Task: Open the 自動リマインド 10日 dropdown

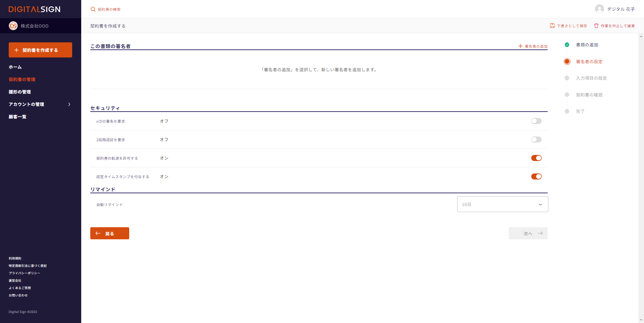Action: [502, 204]
